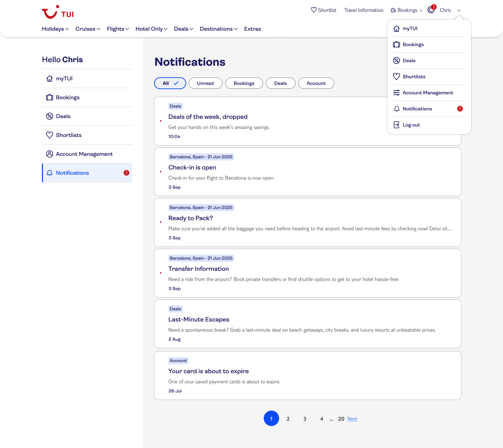Click the profile avatar icon with badge
Viewport: 503px width, 448px height.
431,9
